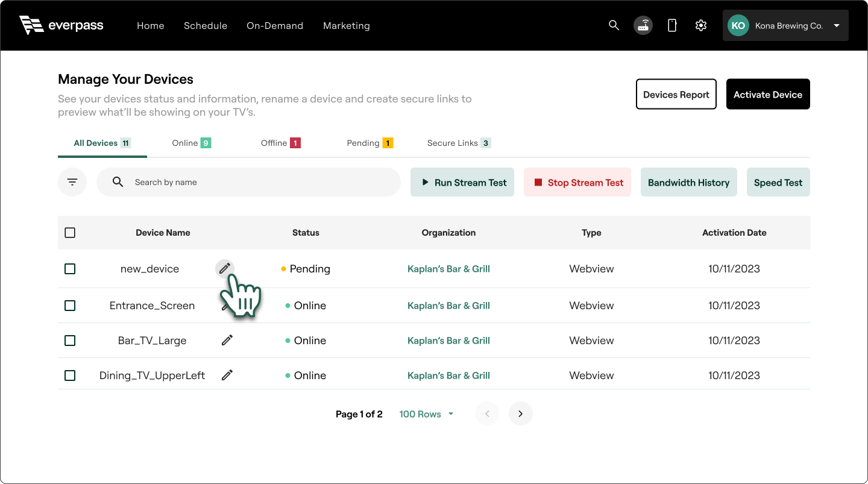Image resolution: width=868 pixels, height=484 pixels.
Task: Click the Page 1 of 2 label
Action: tap(359, 414)
